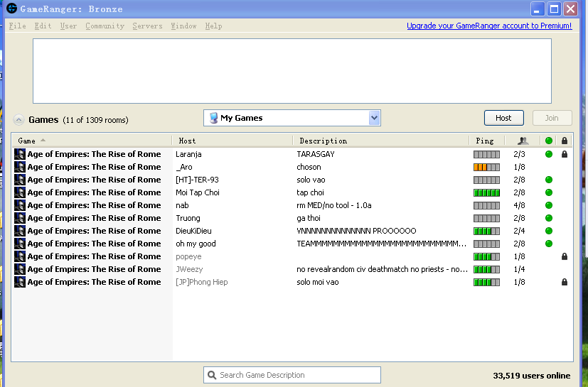Sort the list by the Ping column
Screen dimensions: 588x387
(x=485, y=141)
